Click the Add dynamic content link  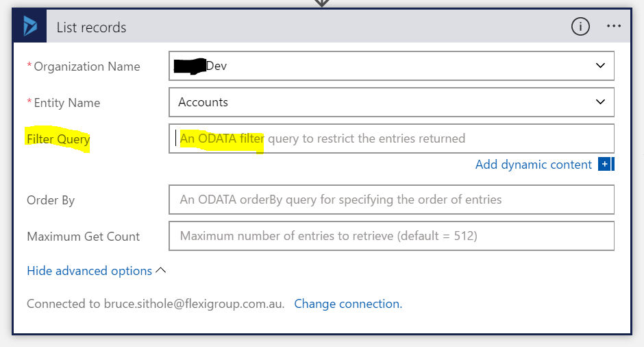533,165
